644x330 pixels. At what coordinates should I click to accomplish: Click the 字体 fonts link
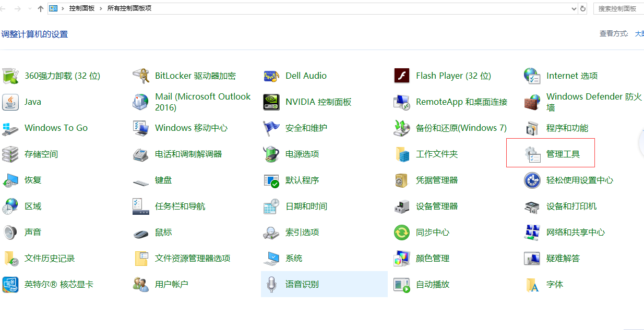click(x=555, y=284)
